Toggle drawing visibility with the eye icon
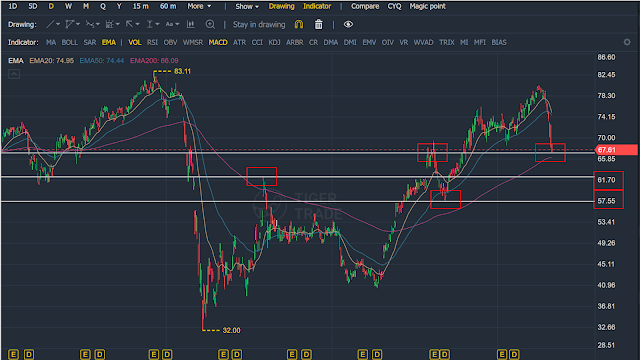This screenshot has width=640, height=360. coord(348,24)
